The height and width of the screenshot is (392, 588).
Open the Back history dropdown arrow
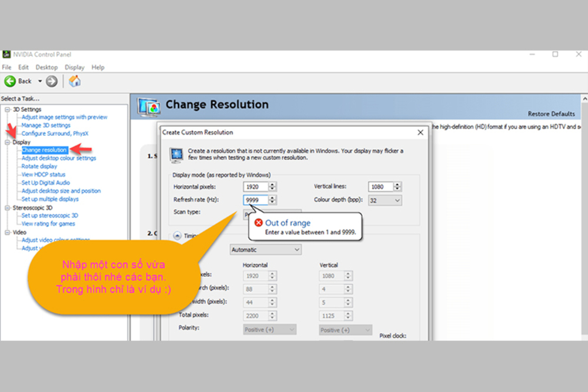[x=40, y=81]
